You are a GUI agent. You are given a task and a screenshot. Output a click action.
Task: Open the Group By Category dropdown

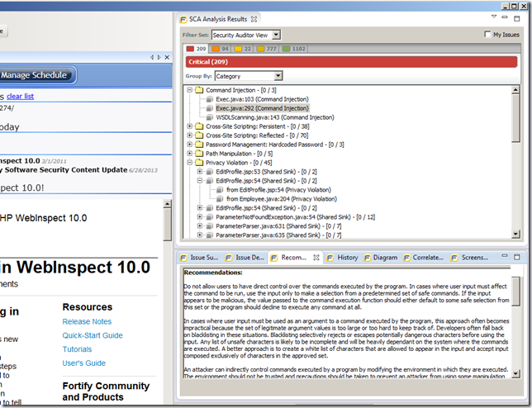pyautogui.click(x=278, y=76)
